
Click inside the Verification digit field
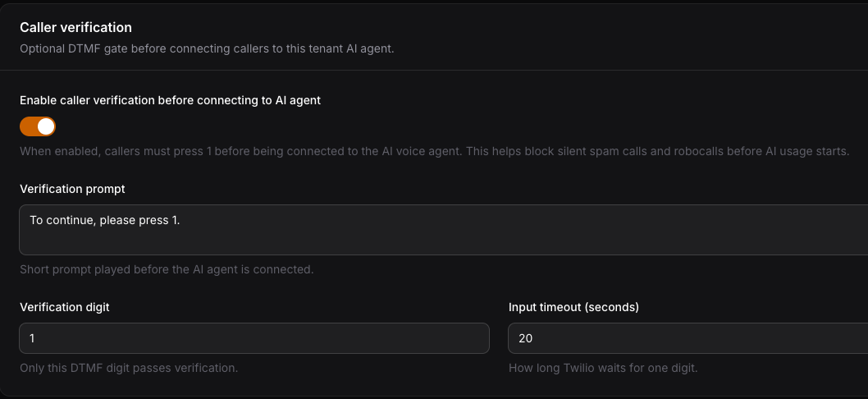(x=254, y=338)
